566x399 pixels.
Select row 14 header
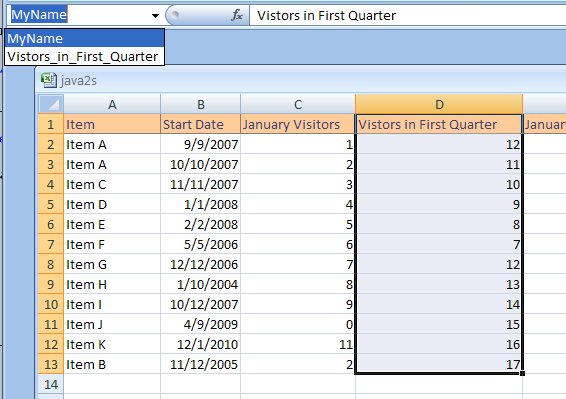tap(51, 384)
